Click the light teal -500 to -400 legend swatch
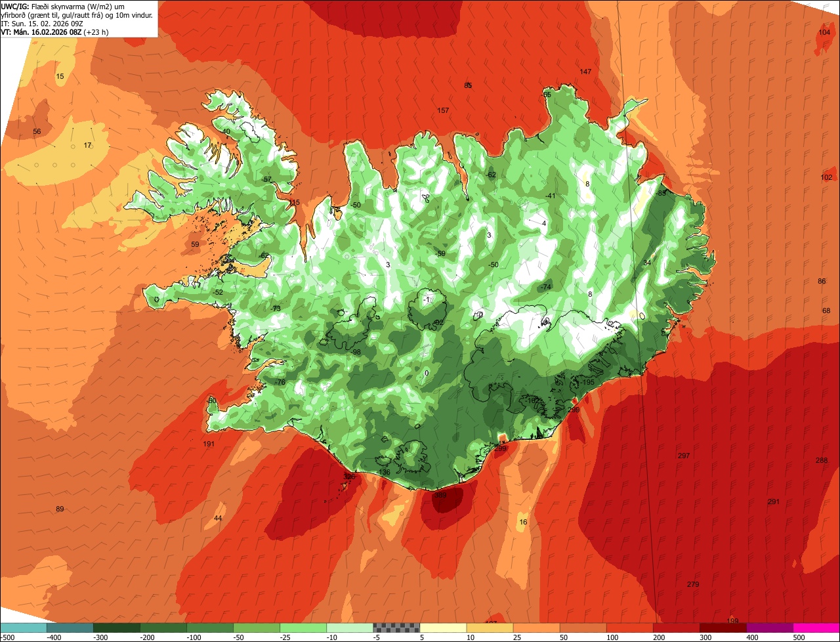 tap(23, 628)
